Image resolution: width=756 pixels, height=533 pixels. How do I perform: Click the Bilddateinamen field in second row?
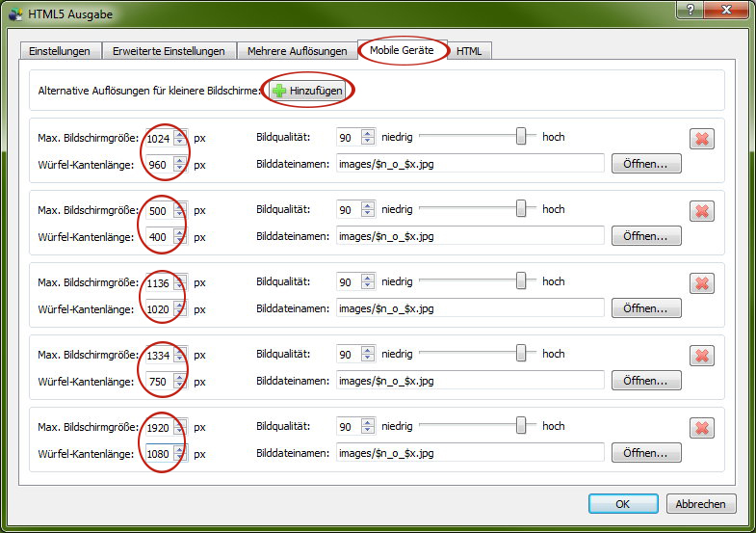pos(469,236)
